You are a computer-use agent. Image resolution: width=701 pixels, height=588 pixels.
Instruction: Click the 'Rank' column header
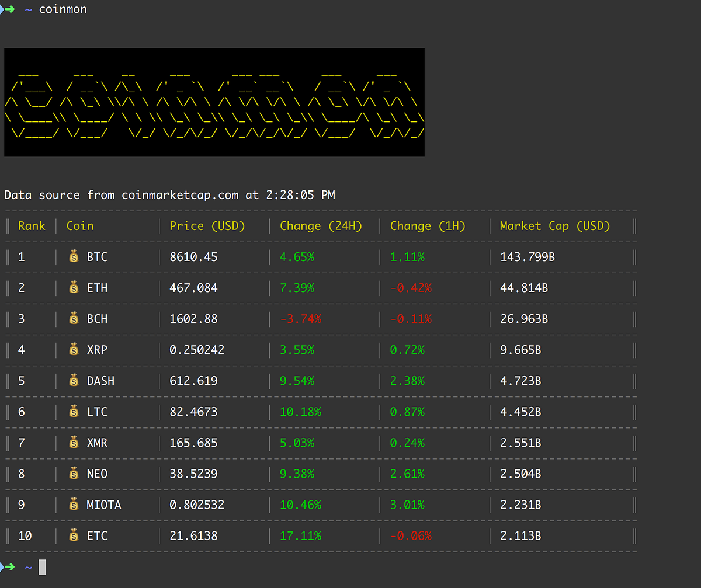coord(32,226)
